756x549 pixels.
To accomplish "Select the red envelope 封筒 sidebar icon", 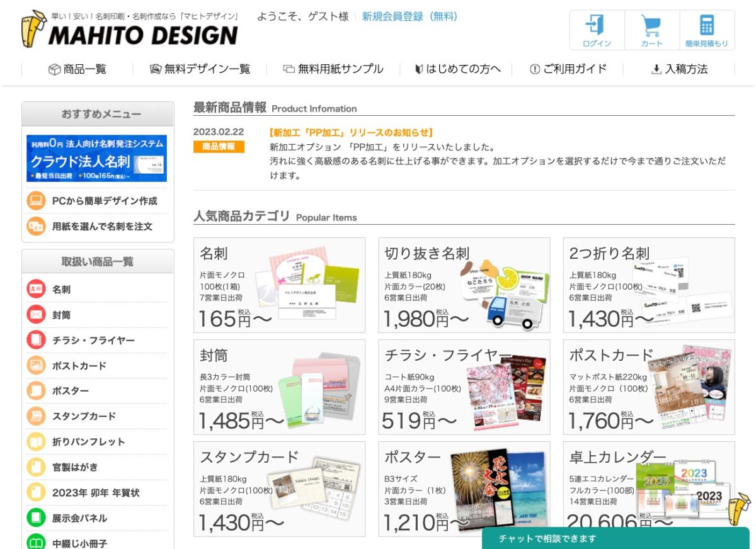I will click(36, 314).
